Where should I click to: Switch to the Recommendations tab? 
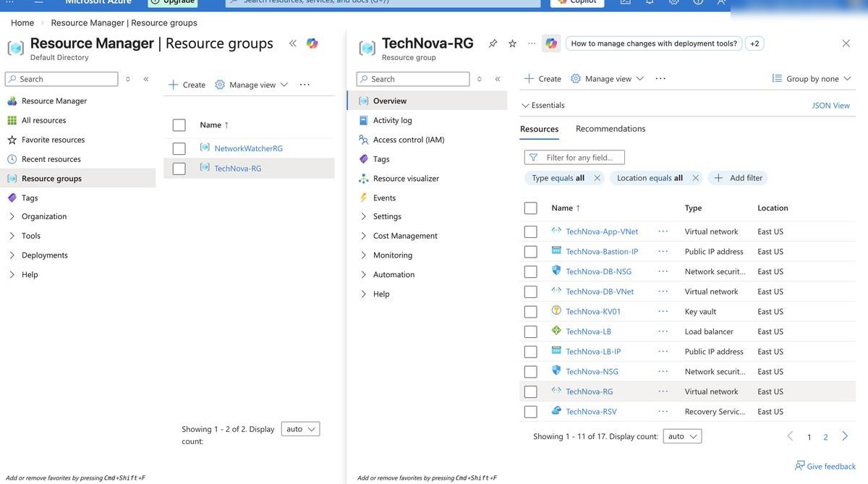click(610, 129)
